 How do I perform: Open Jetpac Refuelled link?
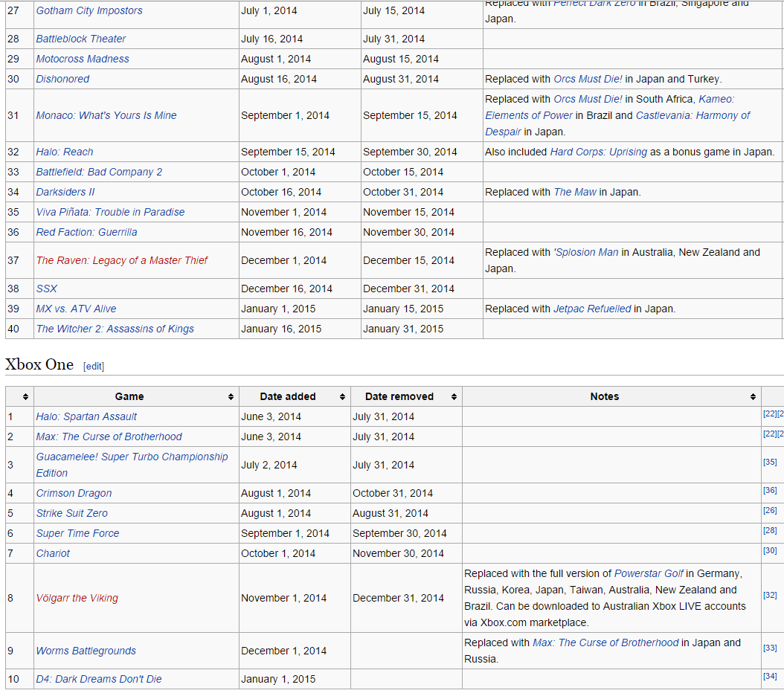tap(593, 309)
